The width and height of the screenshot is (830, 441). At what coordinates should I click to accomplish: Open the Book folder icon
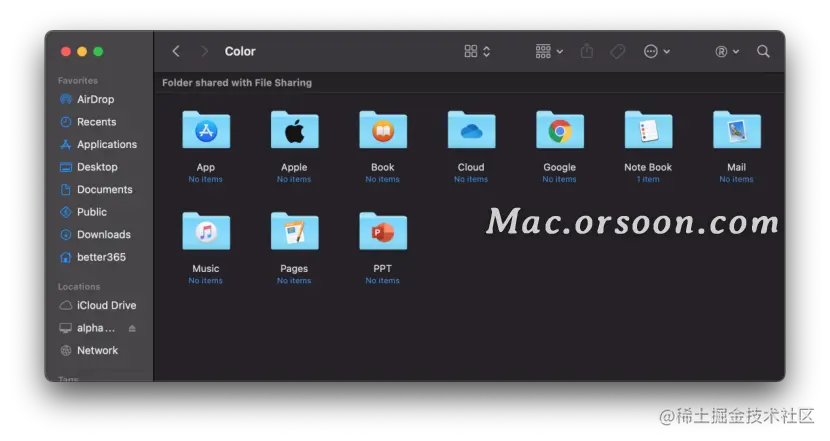pos(383,130)
